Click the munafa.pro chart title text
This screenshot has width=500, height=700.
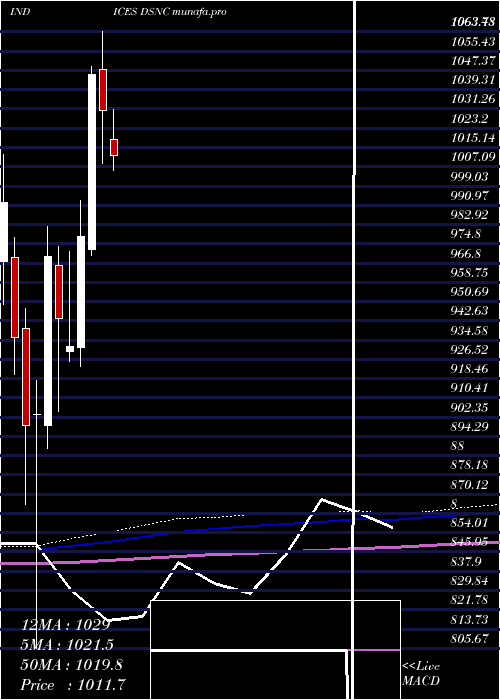coord(198,12)
